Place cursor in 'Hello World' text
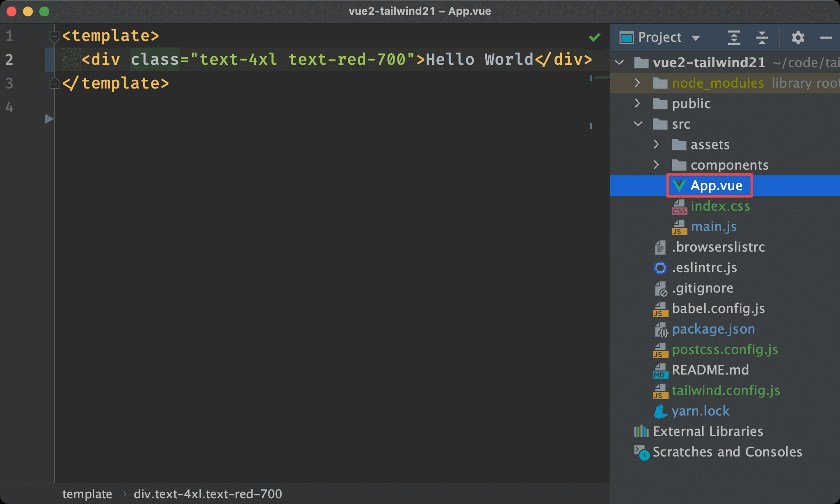Image resolution: width=840 pixels, height=504 pixels. tap(479, 60)
